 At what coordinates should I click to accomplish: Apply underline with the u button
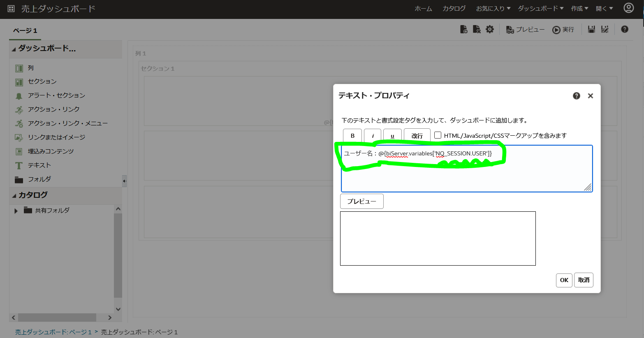[x=392, y=136]
